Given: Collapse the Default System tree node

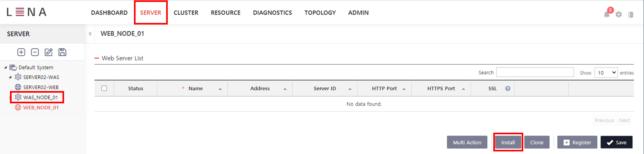Looking at the screenshot, I should (x=5, y=67).
